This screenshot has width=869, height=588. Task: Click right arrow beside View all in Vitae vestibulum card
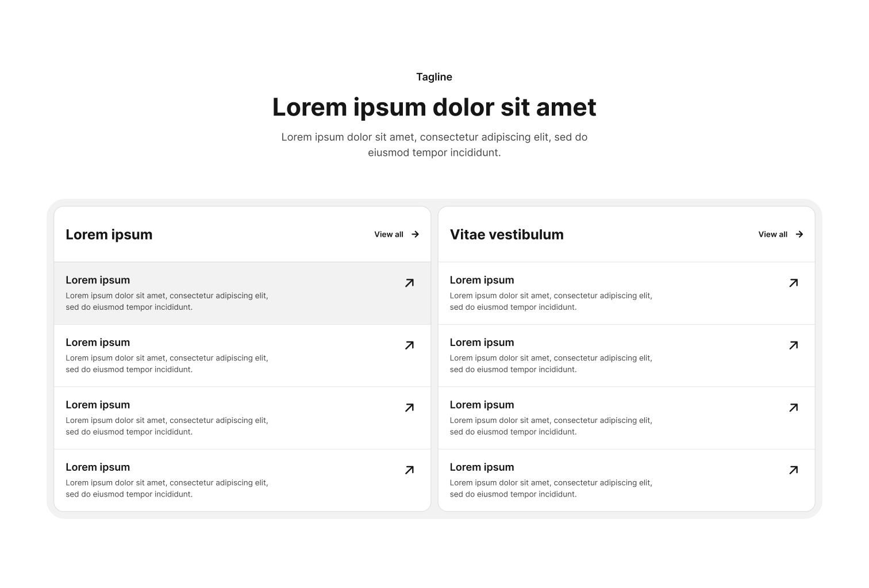[799, 235]
